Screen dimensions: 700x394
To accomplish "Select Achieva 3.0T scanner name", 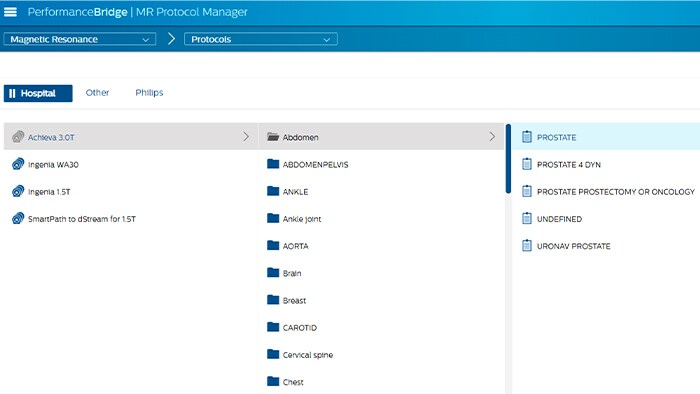I will coord(51,137).
